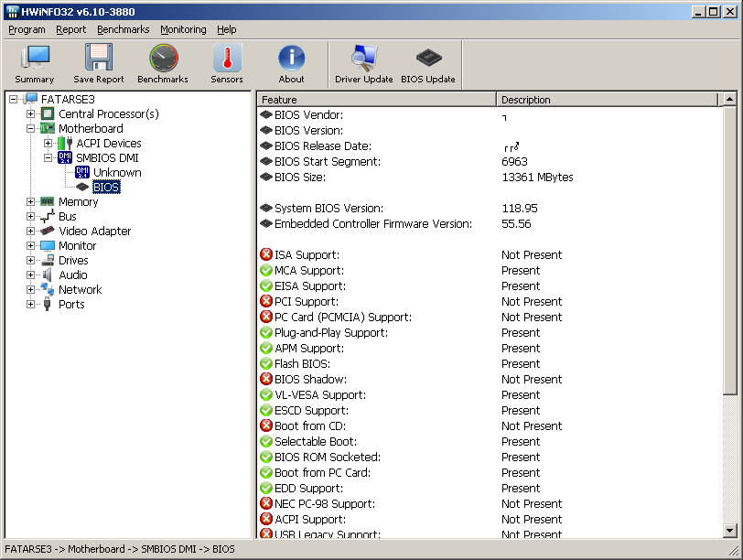Open the Summary toolbar icon
Screen dimensions: 743x560
coord(35,58)
